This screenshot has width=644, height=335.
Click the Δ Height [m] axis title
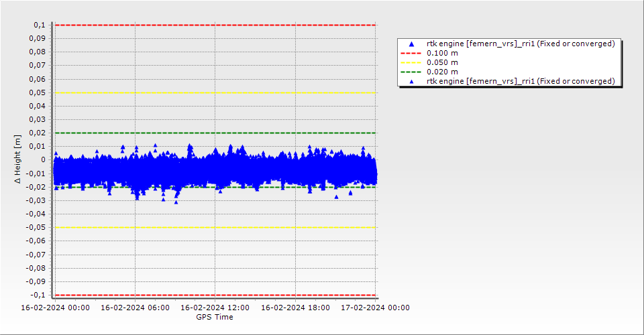pos(18,159)
